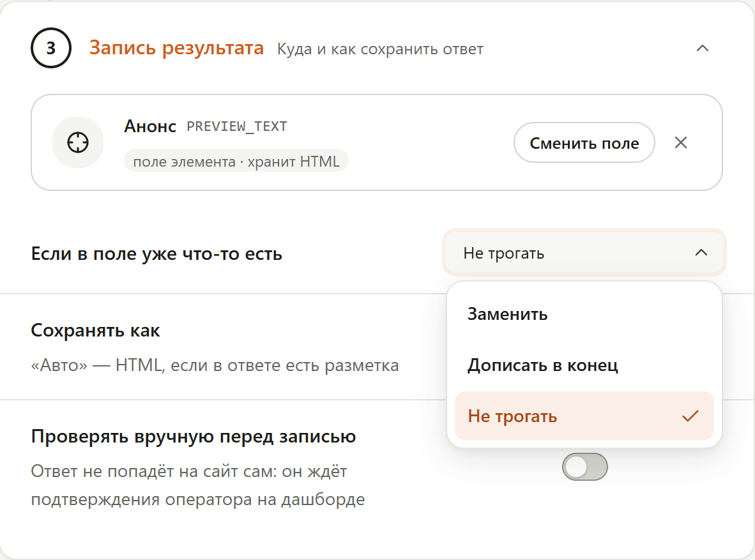
Task: Click the Сменить поле button
Action: (x=584, y=142)
